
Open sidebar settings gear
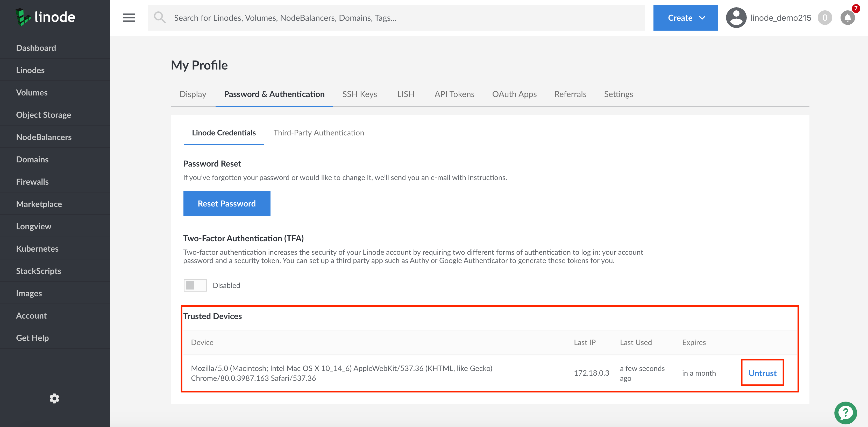pos(54,398)
